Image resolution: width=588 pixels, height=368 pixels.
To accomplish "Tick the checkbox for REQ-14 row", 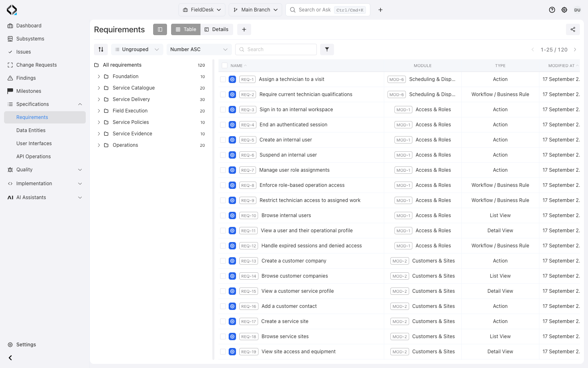I will click(223, 276).
